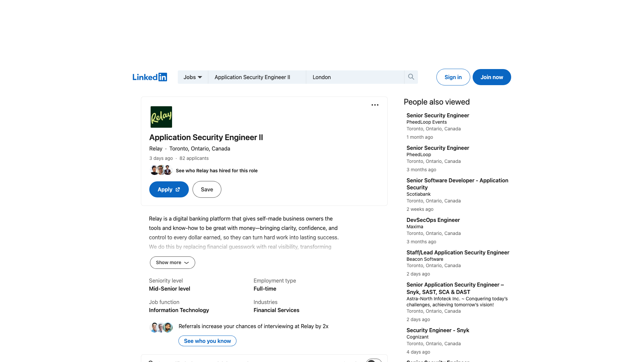Click the Information Technology job function value
644x362 pixels.
pyautogui.click(x=179, y=310)
